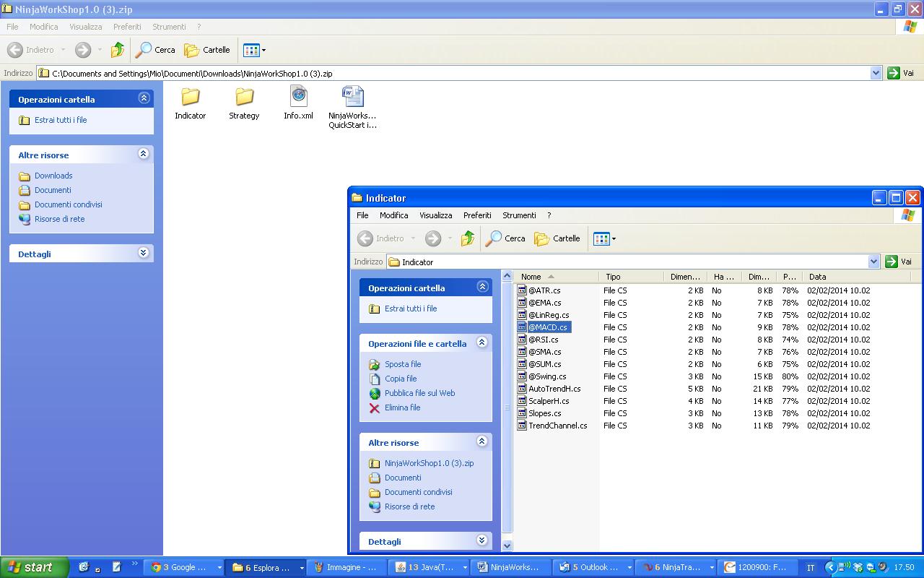
Task: Expand Dettagli in the Indicator window sidebar
Action: 482,540
